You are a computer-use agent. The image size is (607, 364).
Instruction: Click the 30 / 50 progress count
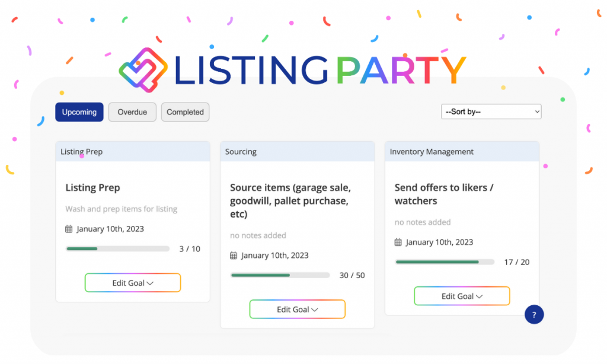(352, 275)
